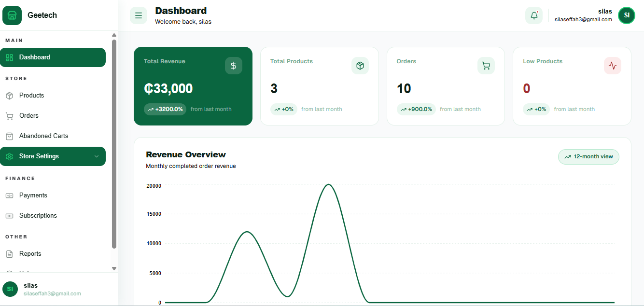Toggle the sidebar hamburger menu button
Viewport: 644px width, 306px height.
(139, 15)
